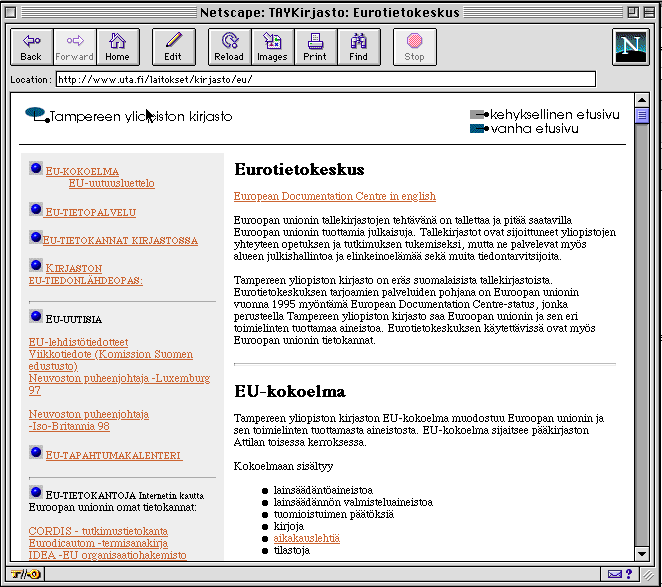Image resolution: width=662 pixels, height=587 pixels.
Task: Click the window collapse box in title bar
Action: tap(649, 12)
